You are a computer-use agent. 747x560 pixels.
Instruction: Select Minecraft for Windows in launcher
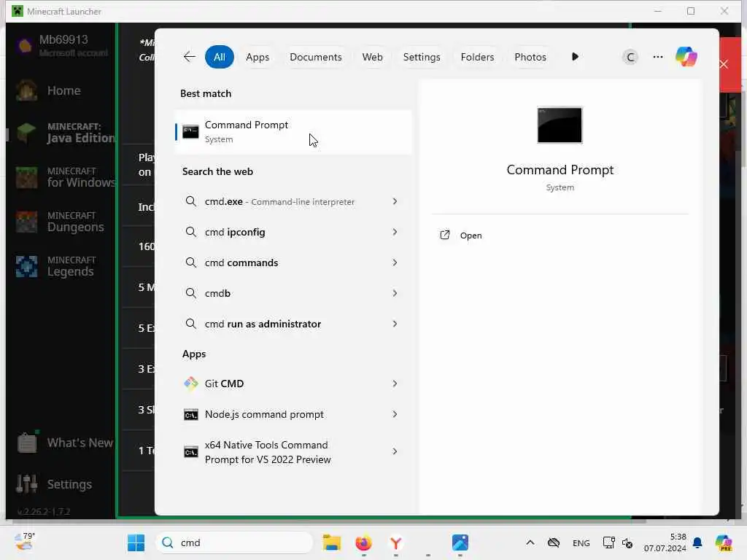(66, 177)
